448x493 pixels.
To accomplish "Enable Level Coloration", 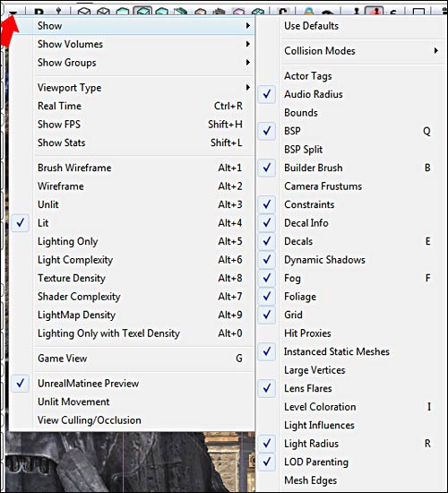I will pos(352,407).
